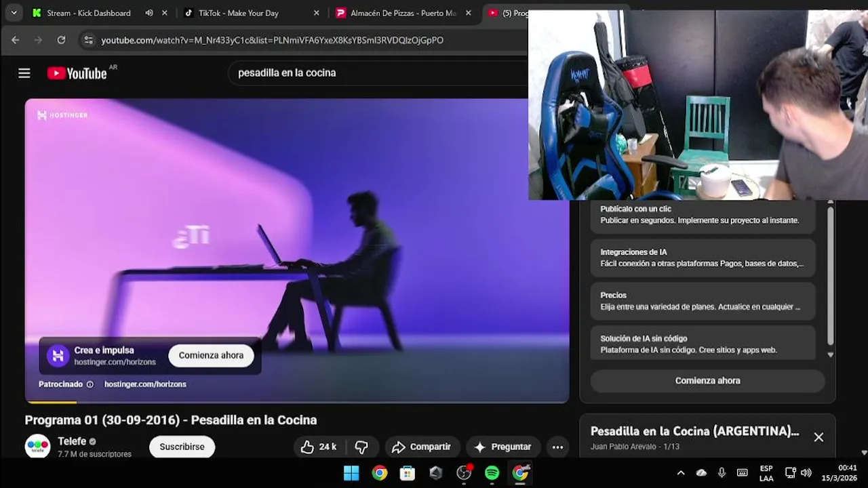
Task: Open the touch keyboard tray icon
Action: pyautogui.click(x=743, y=473)
